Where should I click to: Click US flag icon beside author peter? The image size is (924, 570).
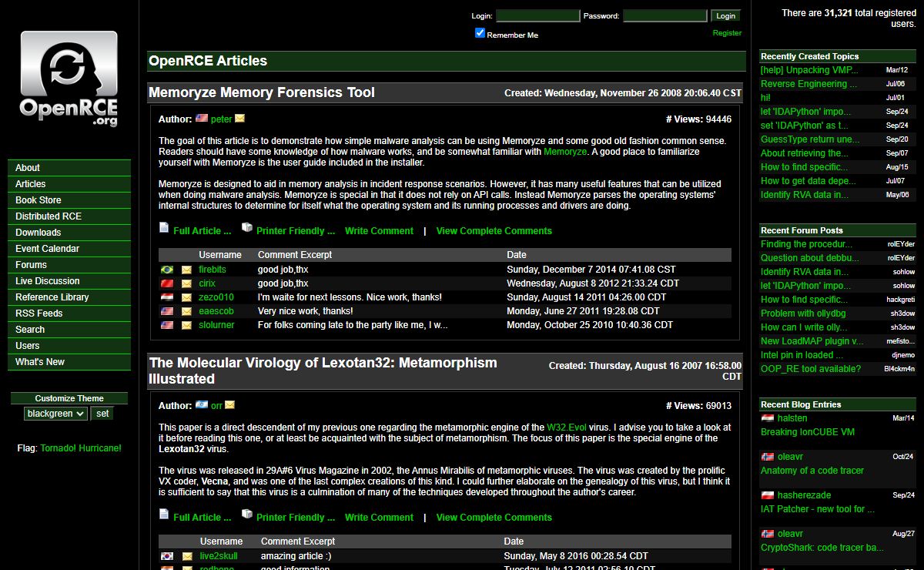pos(202,119)
